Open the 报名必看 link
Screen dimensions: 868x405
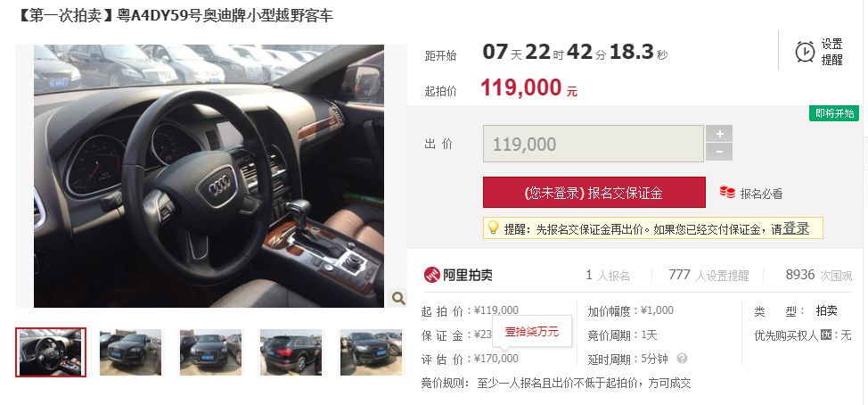click(x=761, y=194)
